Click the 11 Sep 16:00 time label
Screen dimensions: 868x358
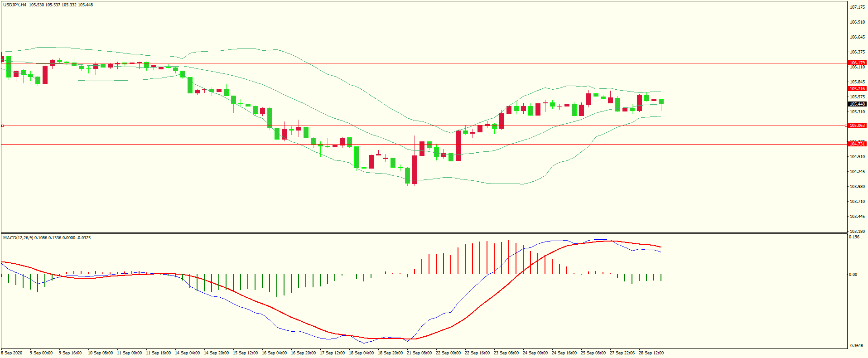pyautogui.click(x=158, y=353)
